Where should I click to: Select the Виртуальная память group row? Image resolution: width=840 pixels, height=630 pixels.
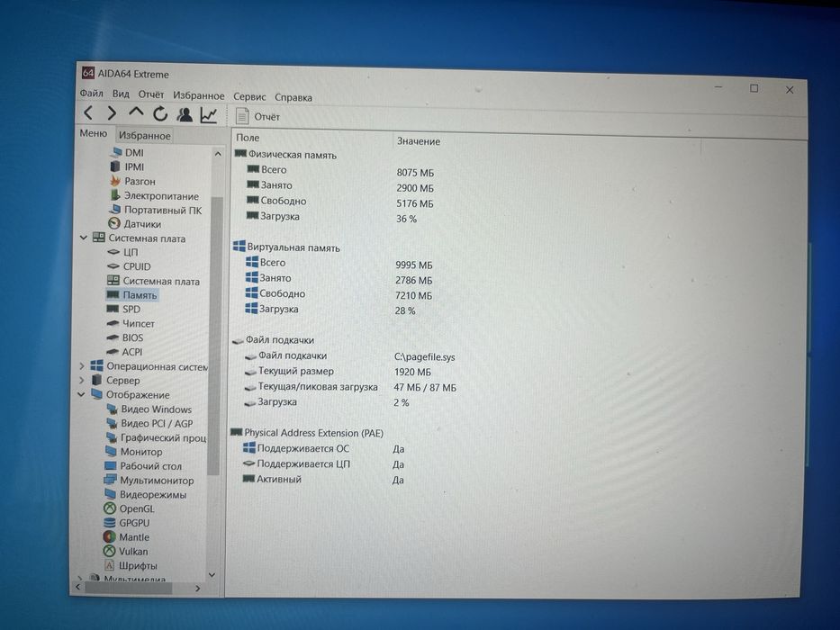(286, 247)
